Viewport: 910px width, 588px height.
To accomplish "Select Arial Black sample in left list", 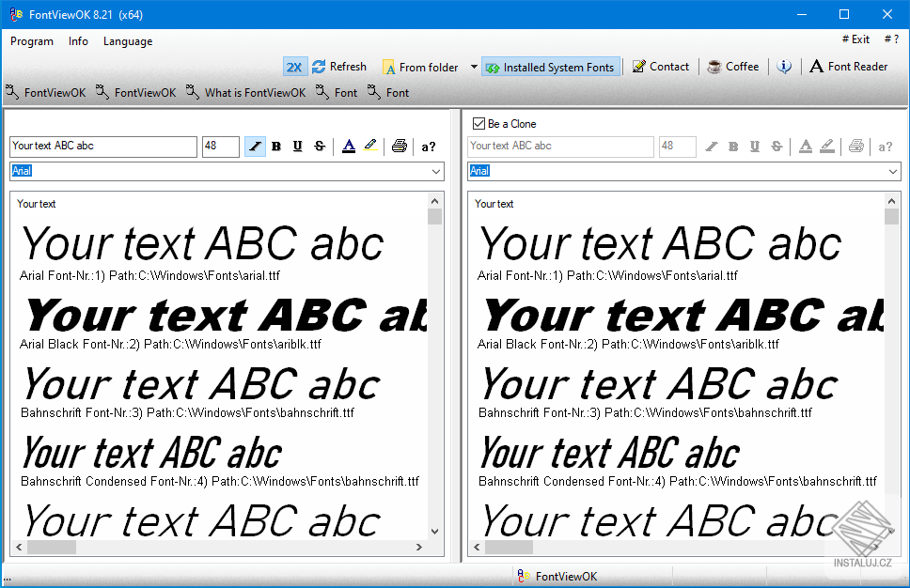I will [x=227, y=316].
